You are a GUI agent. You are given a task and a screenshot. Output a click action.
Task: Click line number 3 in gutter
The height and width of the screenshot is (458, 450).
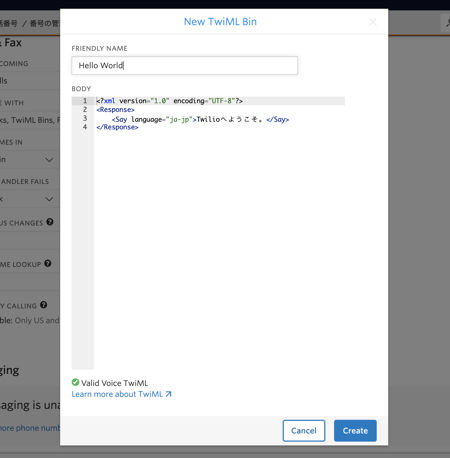click(x=85, y=118)
